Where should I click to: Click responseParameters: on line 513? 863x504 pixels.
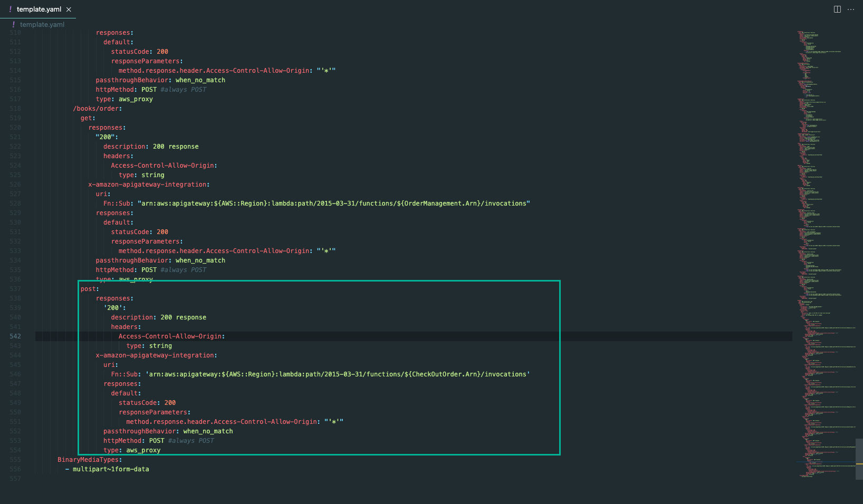click(147, 61)
